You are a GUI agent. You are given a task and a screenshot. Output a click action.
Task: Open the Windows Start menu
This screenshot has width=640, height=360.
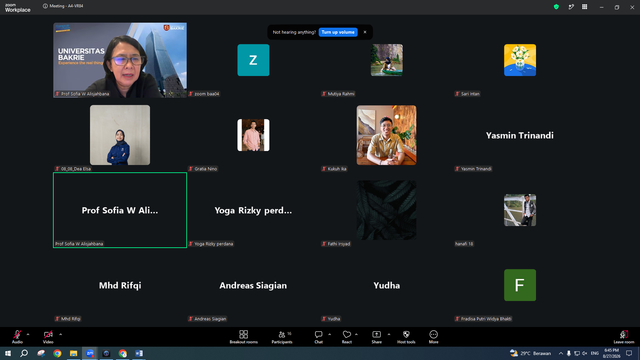(8, 353)
